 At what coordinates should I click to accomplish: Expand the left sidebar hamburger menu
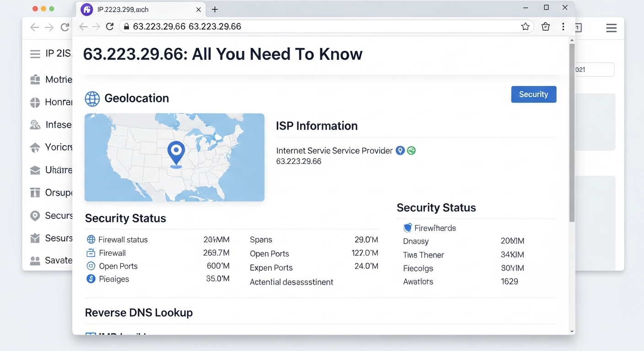pyautogui.click(x=35, y=54)
